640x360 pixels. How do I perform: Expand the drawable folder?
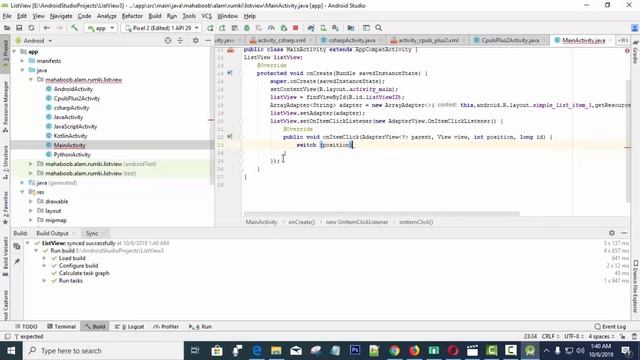[31, 201]
